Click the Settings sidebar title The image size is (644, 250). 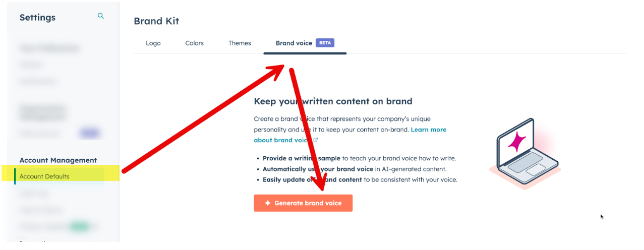click(37, 17)
